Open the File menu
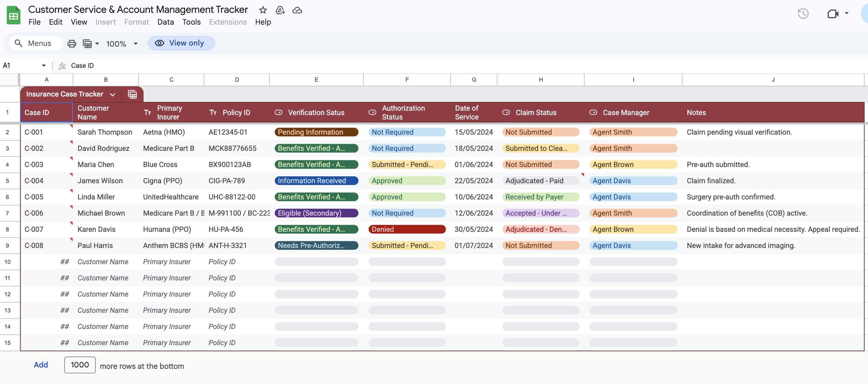This screenshot has width=868, height=384. click(34, 22)
